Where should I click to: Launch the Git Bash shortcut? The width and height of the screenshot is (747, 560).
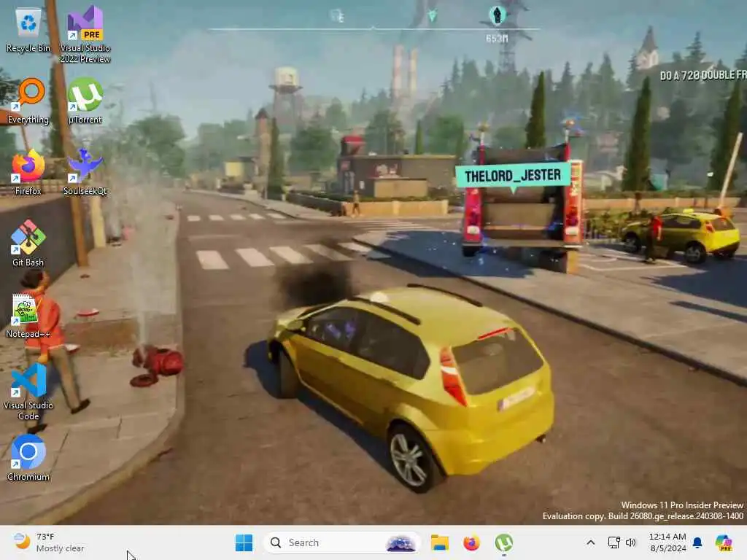coord(28,244)
